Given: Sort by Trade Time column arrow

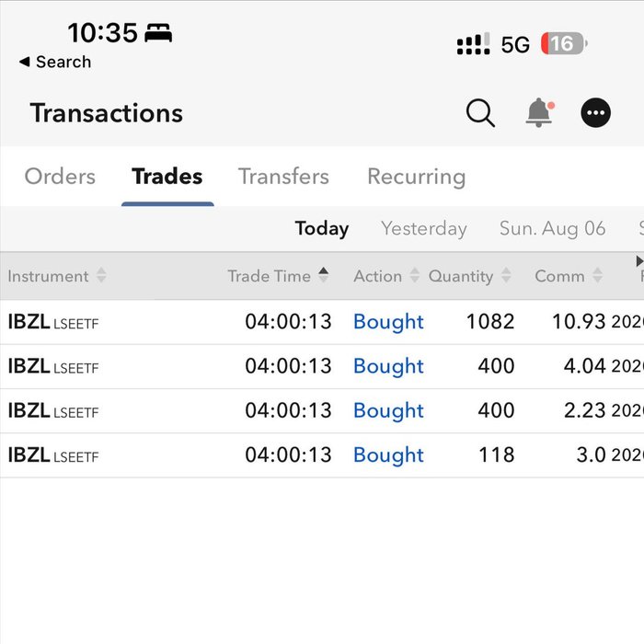Looking at the screenshot, I should click(x=323, y=275).
